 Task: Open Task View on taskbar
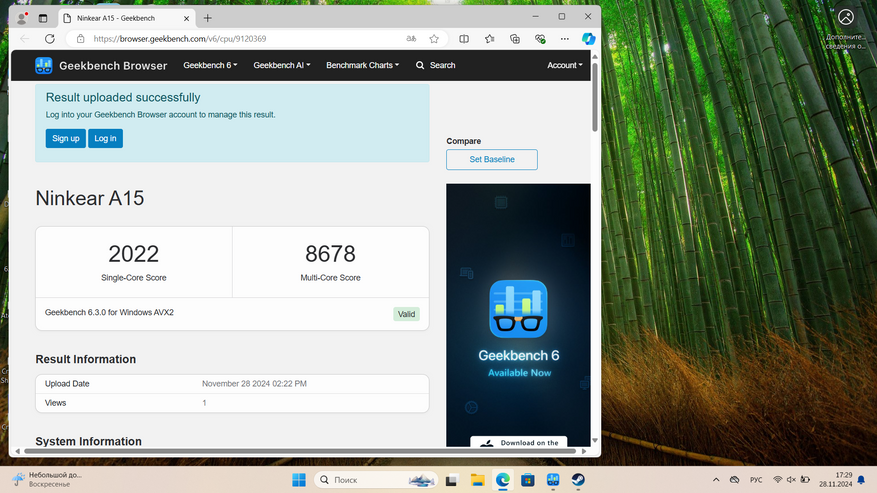[451, 480]
